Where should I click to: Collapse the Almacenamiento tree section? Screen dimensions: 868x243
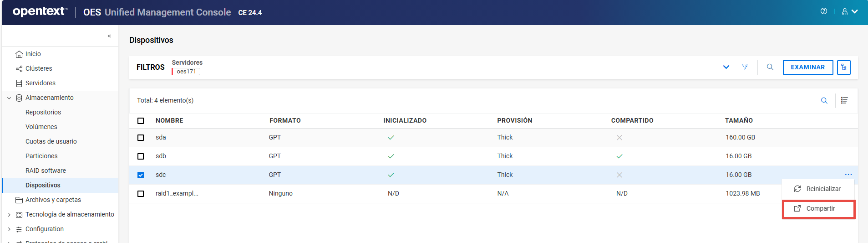coord(9,98)
